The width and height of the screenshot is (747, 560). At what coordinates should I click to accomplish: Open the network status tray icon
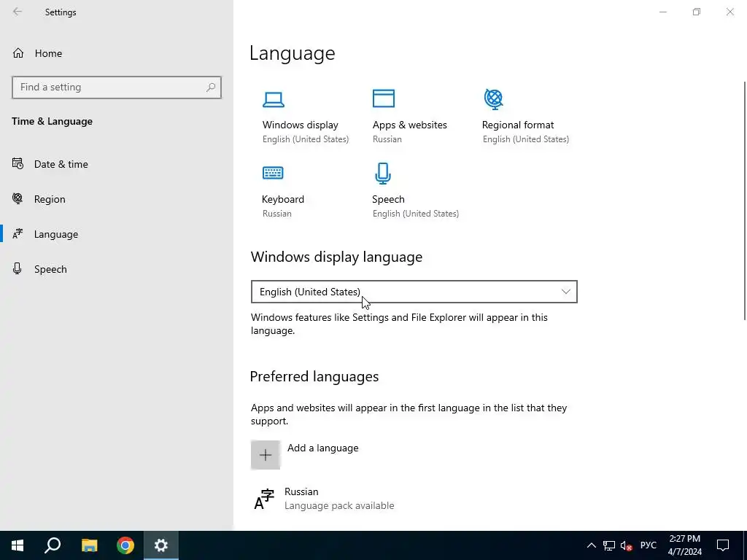point(609,545)
